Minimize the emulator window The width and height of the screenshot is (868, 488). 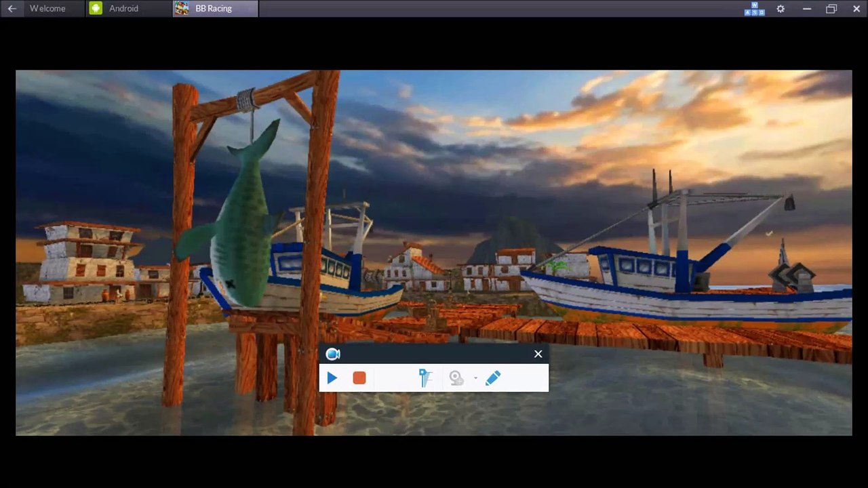[x=806, y=9]
